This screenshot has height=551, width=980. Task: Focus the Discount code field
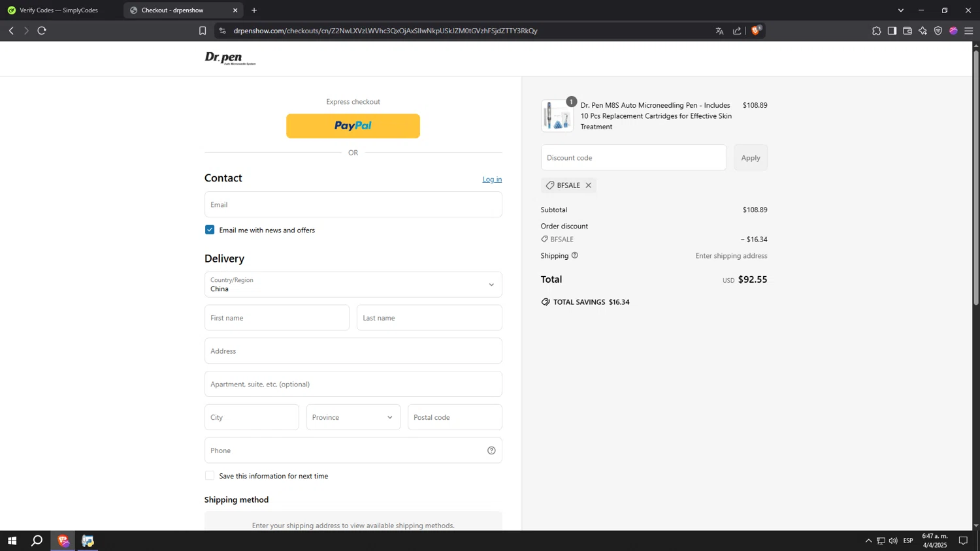(x=634, y=158)
